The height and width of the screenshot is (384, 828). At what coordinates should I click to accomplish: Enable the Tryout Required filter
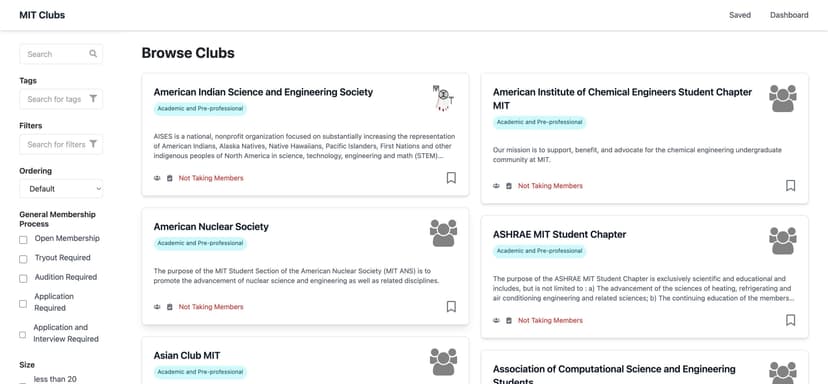click(x=23, y=259)
